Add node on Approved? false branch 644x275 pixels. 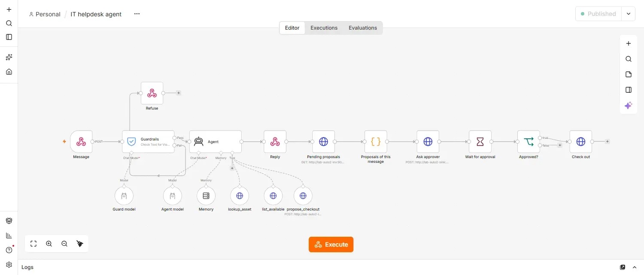coord(560,145)
